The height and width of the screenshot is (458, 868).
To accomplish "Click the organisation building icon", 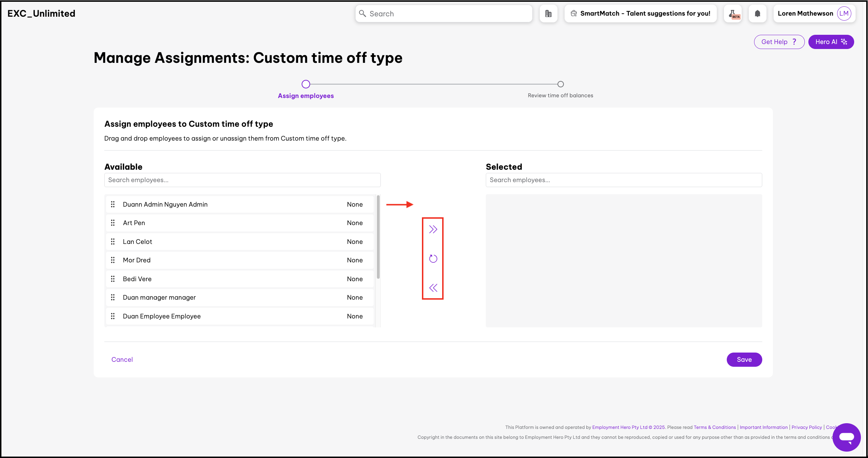I will [548, 13].
